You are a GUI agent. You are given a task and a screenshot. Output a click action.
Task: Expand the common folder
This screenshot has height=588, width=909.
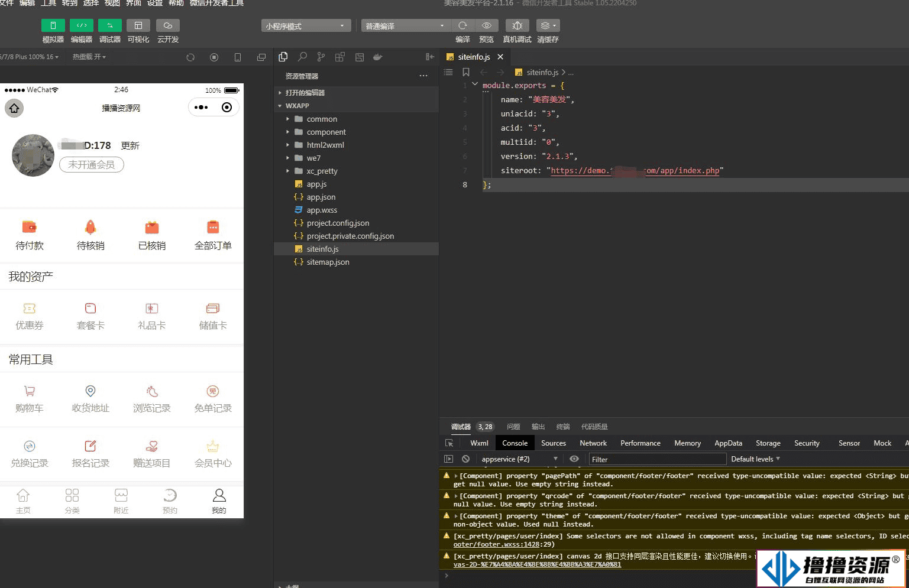357,119
